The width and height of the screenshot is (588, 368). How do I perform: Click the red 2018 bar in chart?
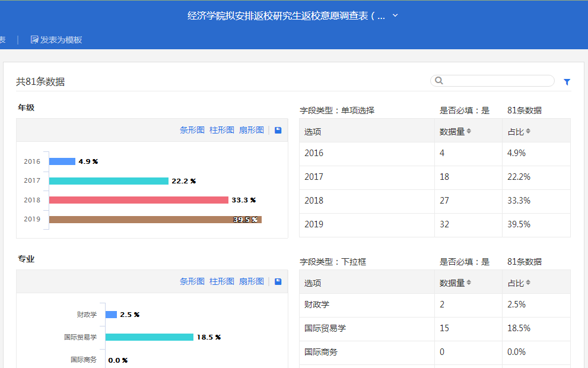point(138,200)
